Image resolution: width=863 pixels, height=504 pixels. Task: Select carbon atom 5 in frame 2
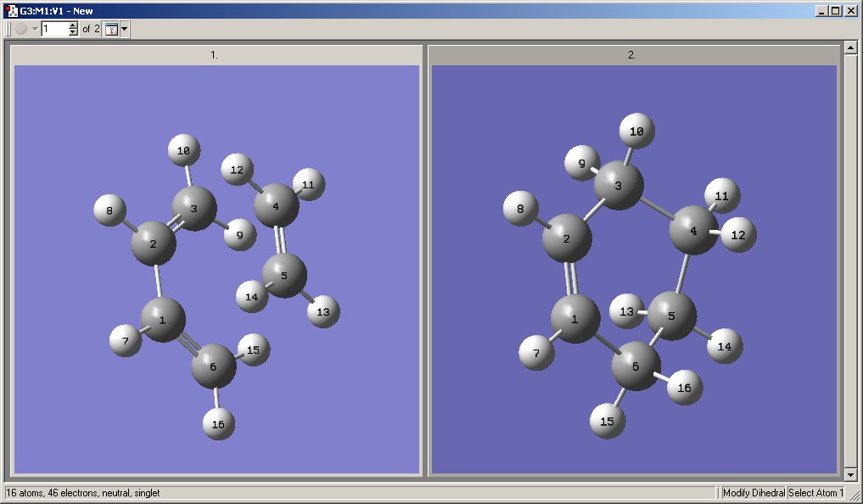(672, 316)
